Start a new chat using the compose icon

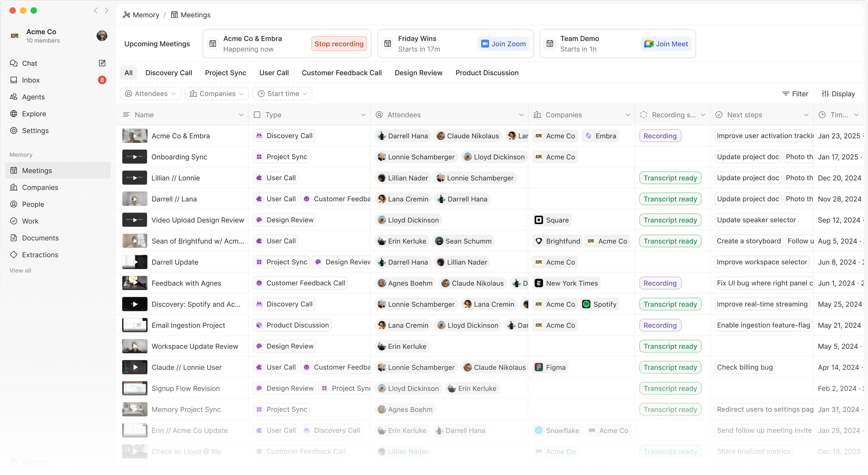[x=102, y=63]
